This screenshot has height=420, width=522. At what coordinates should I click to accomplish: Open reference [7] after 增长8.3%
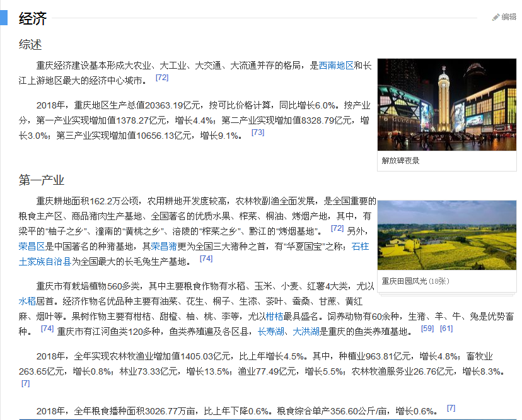click(26, 383)
